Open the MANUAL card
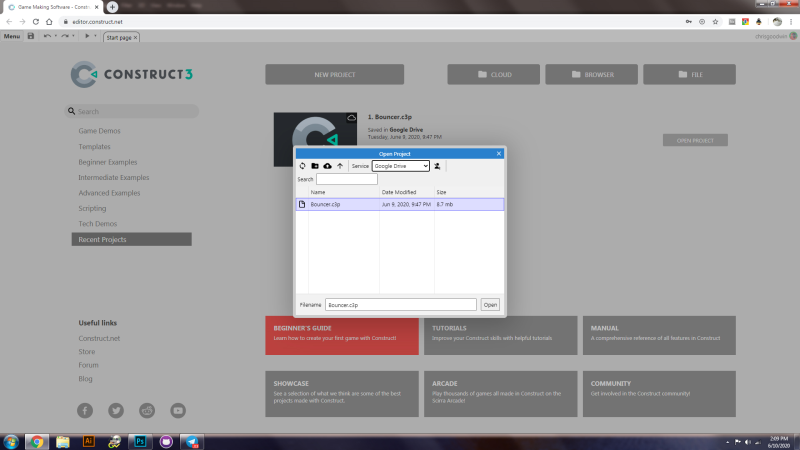The width and height of the screenshot is (800, 450). (659, 335)
